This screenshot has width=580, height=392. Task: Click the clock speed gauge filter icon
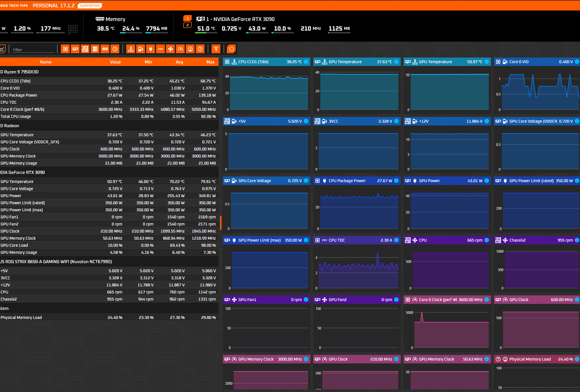coord(180,49)
